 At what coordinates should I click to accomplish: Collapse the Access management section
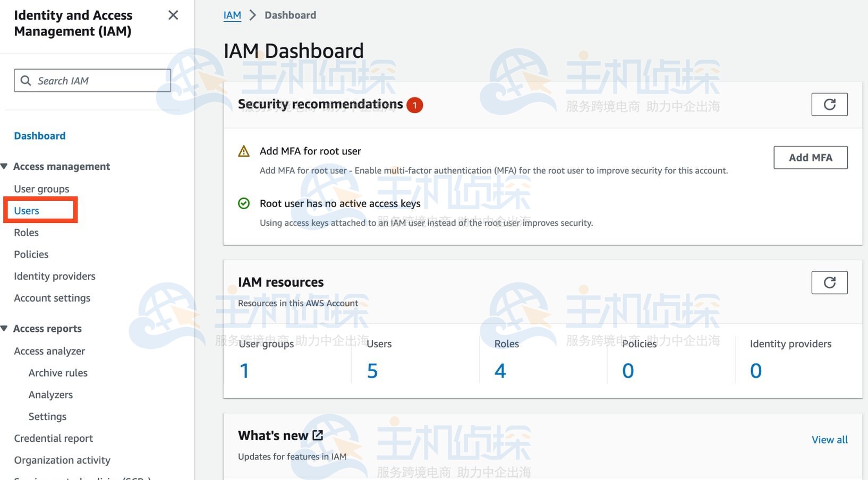4,166
